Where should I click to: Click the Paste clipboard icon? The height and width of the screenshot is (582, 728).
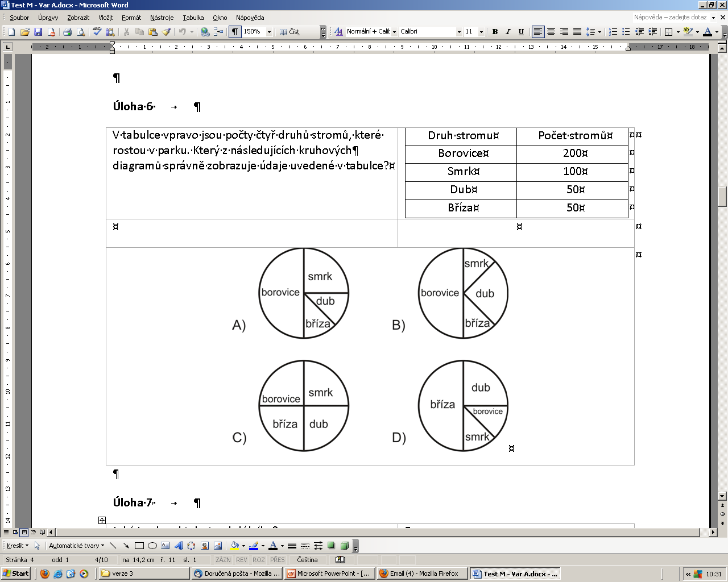[152, 32]
